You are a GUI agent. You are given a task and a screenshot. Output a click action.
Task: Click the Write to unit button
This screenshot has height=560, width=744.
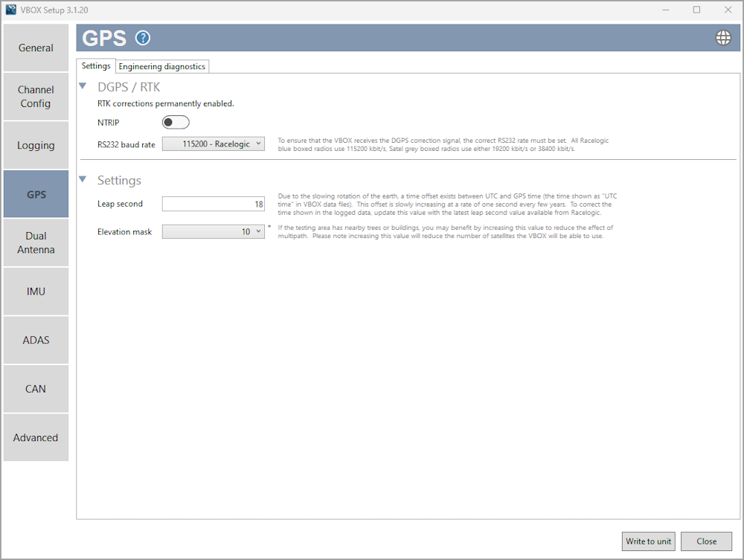(648, 541)
